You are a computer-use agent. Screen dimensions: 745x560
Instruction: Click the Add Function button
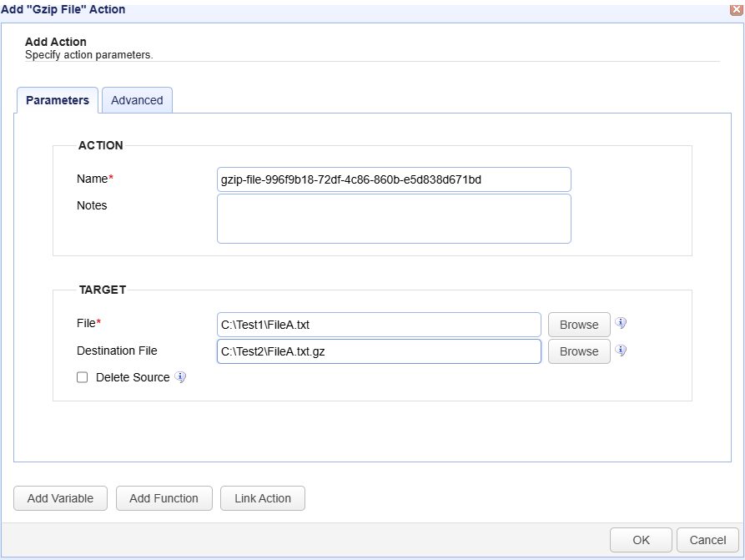coord(164,498)
